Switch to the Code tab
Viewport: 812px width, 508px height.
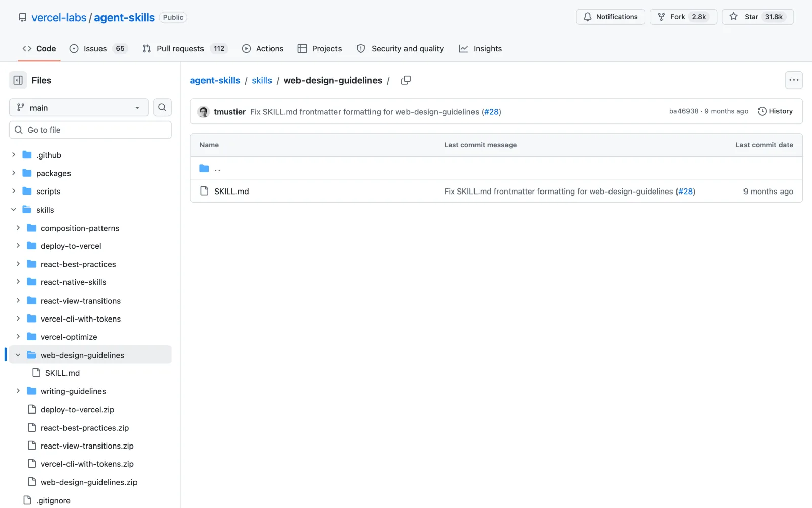click(39, 49)
